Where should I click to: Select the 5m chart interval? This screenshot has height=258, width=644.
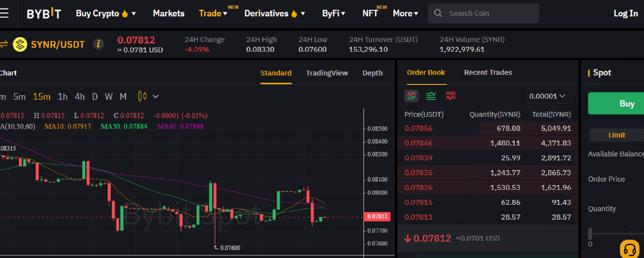point(19,97)
